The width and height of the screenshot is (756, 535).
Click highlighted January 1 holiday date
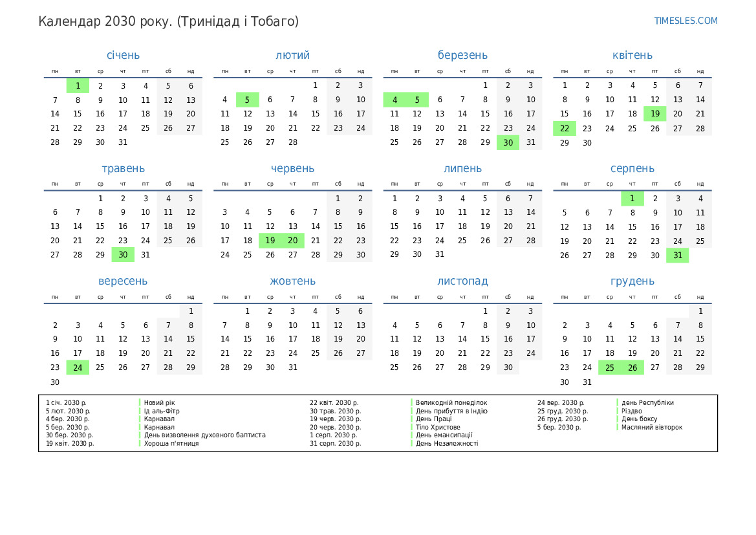click(78, 85)
